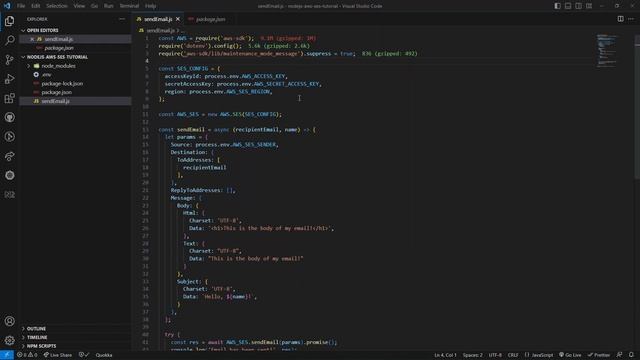Switch to the package.json editor tab
640x360 pixels.
[x=210, y=19]
